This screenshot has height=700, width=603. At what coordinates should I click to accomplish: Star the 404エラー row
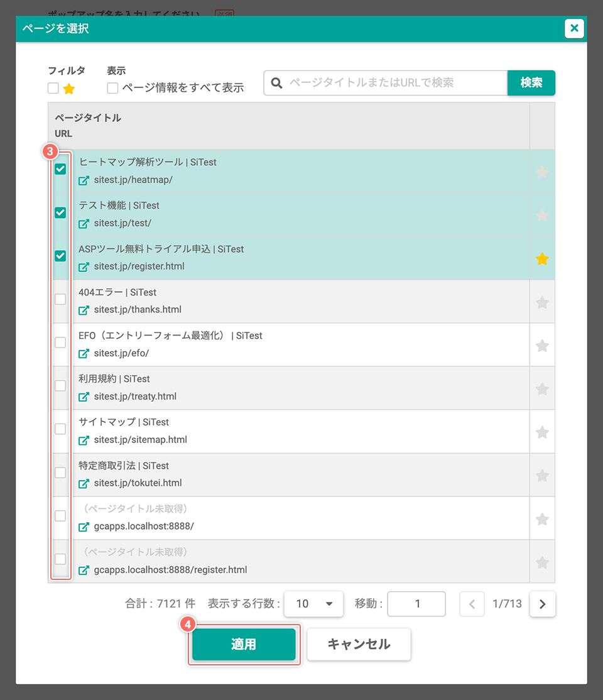[x=542, y=302]
